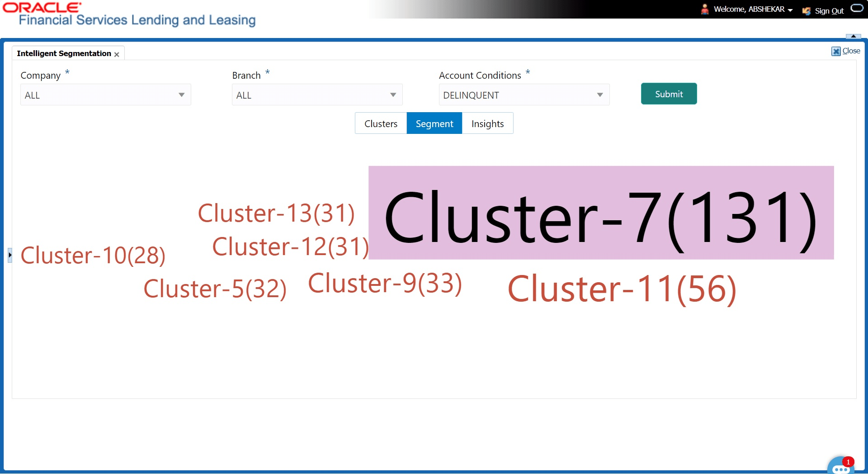Click the left-edge panel expander arrow
The width and height of the screenshot is (868, 474).
[x=9, y=255]
